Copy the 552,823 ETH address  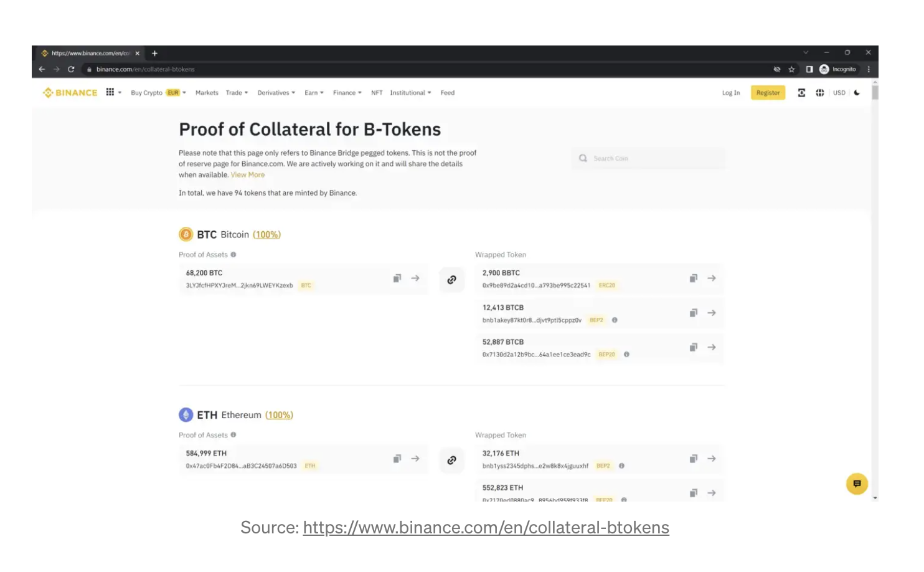pos(693,493)
